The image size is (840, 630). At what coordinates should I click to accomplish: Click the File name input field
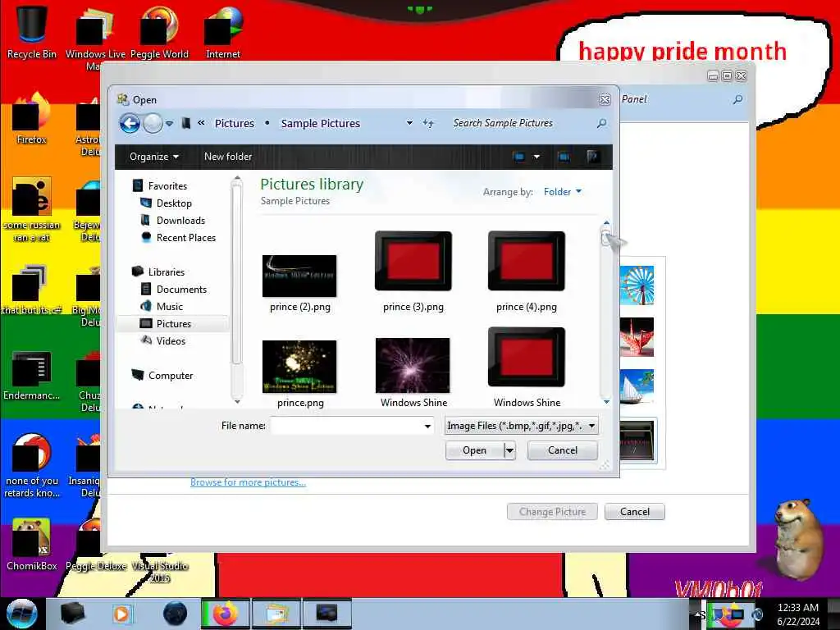pos(346,426)
